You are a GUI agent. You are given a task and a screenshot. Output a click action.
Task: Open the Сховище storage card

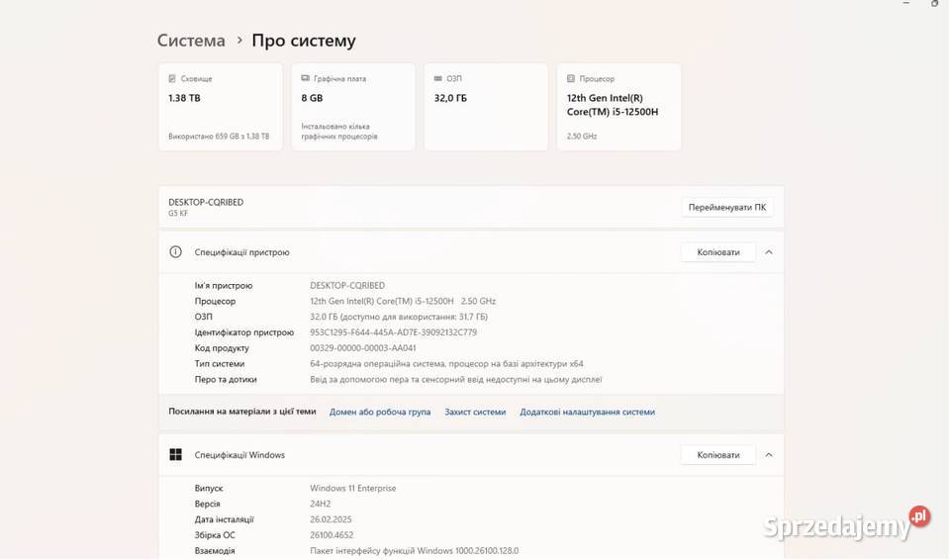point(221,107)
